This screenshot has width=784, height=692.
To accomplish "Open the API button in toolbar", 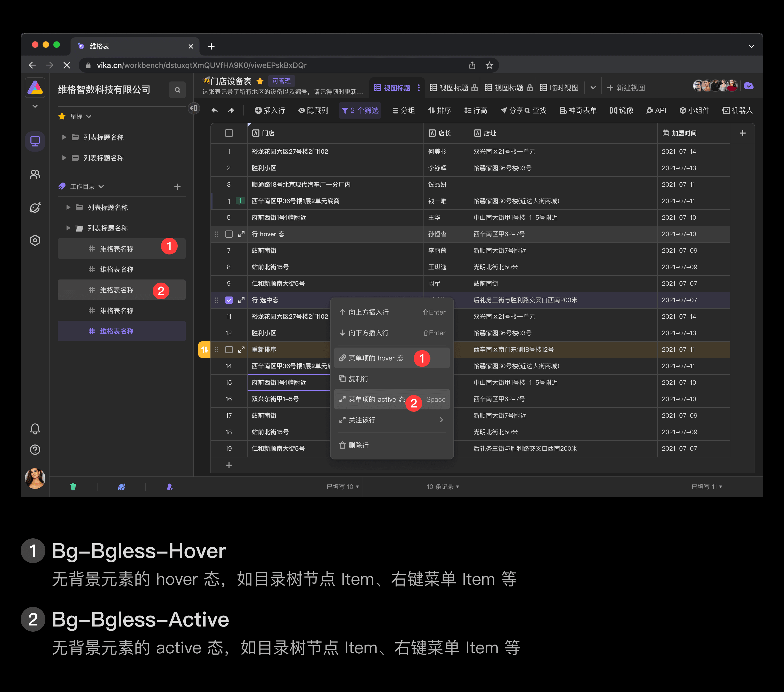I will 656,110.
